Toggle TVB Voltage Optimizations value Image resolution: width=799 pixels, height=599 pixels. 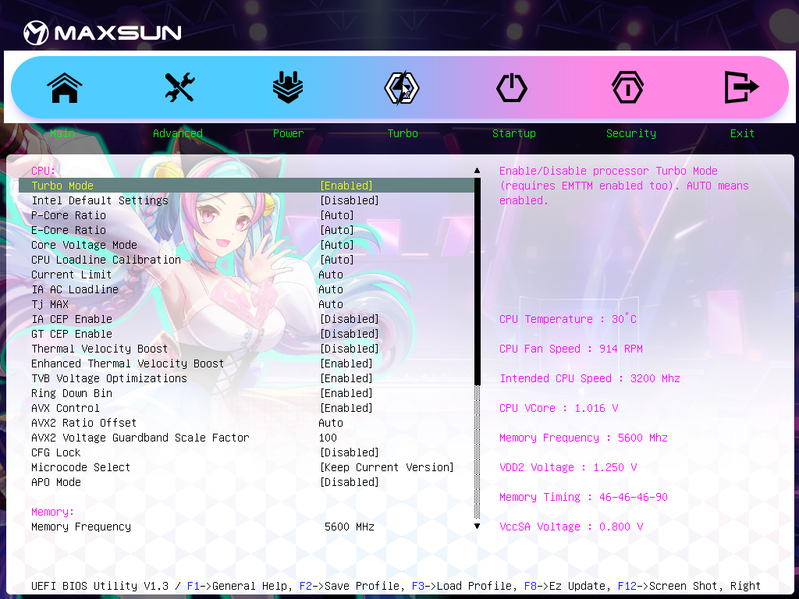347,378
